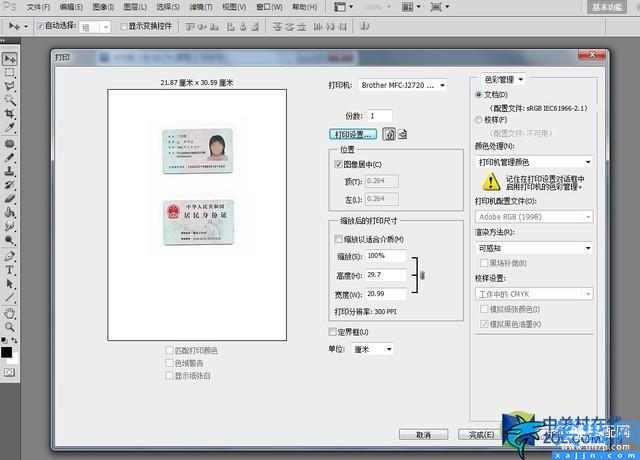
Task: Click the 缩放 100% input field
Action: pyautogui.click(x=386, y=256)
